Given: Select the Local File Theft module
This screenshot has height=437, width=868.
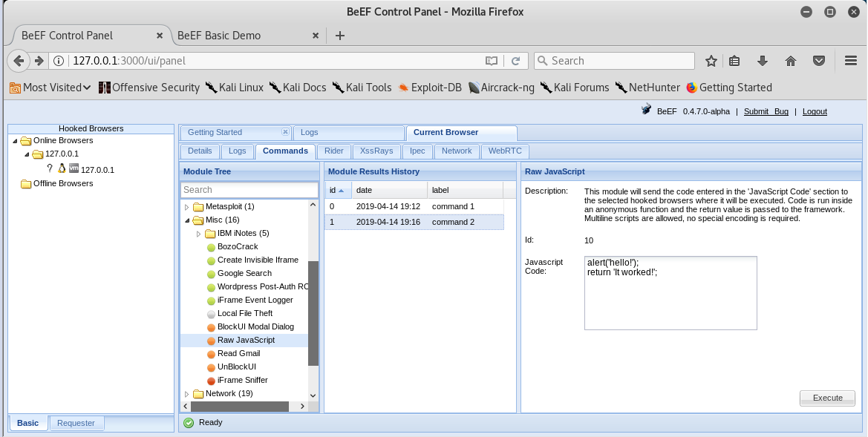Looking at the screenshot, I should click(x=245, y=313).
